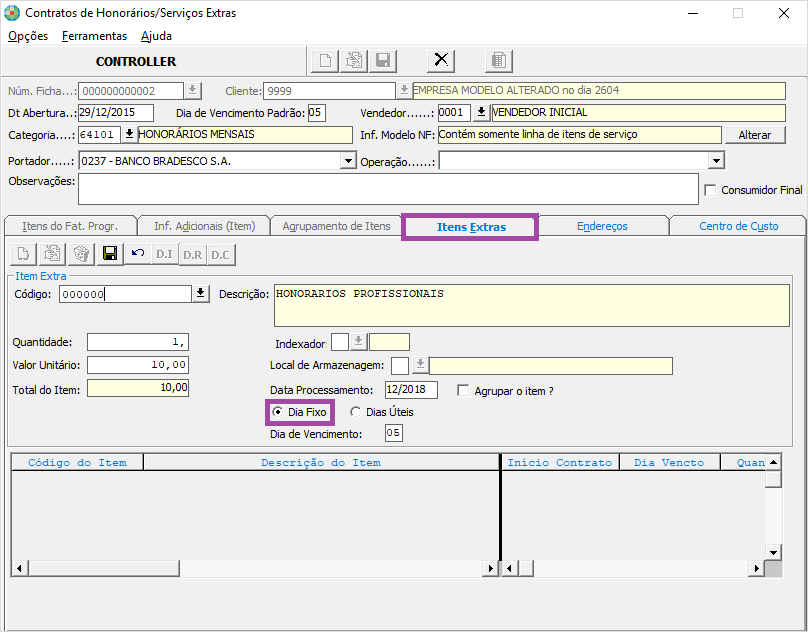This screenshot has width=808, height=632.
Task: Open the Ferramentas menu
Action: click(94, 36)
